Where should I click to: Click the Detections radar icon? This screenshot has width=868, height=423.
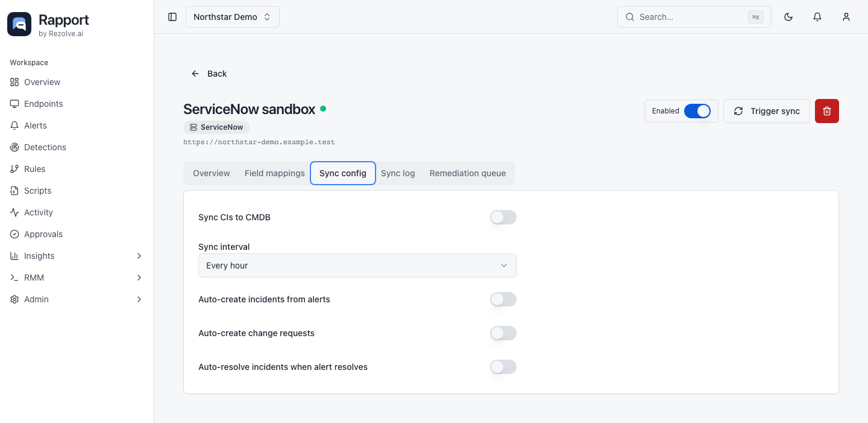coord(14,147)
